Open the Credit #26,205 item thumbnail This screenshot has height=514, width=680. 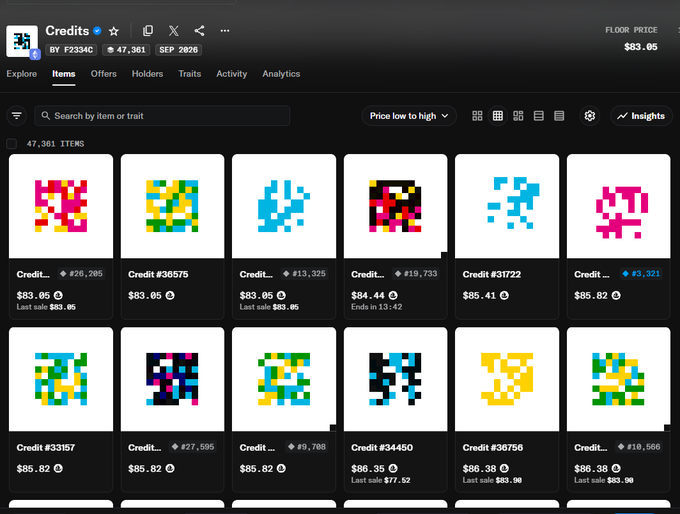pyautogui.click(x=61, y=206)
